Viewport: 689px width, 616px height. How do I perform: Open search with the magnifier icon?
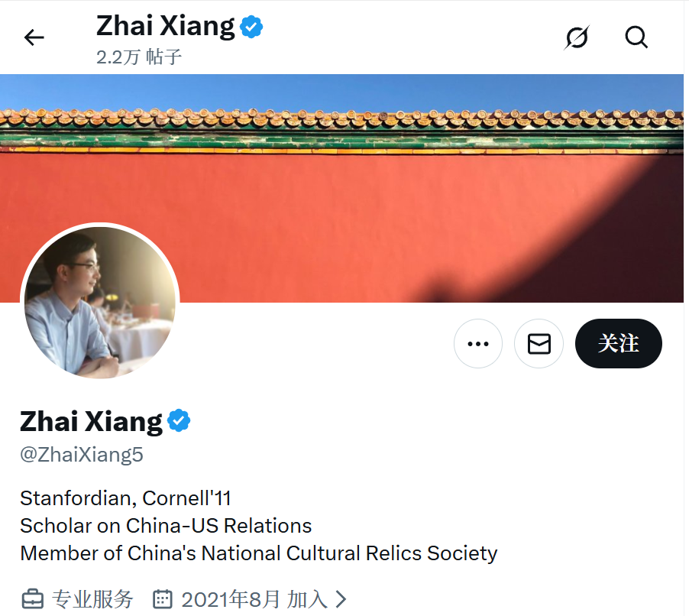pos(636,37)
